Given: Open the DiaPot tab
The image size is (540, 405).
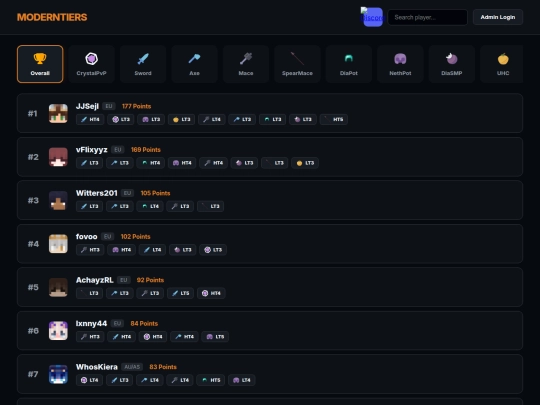Looking at the screenshot, I should tap(349, 64).
